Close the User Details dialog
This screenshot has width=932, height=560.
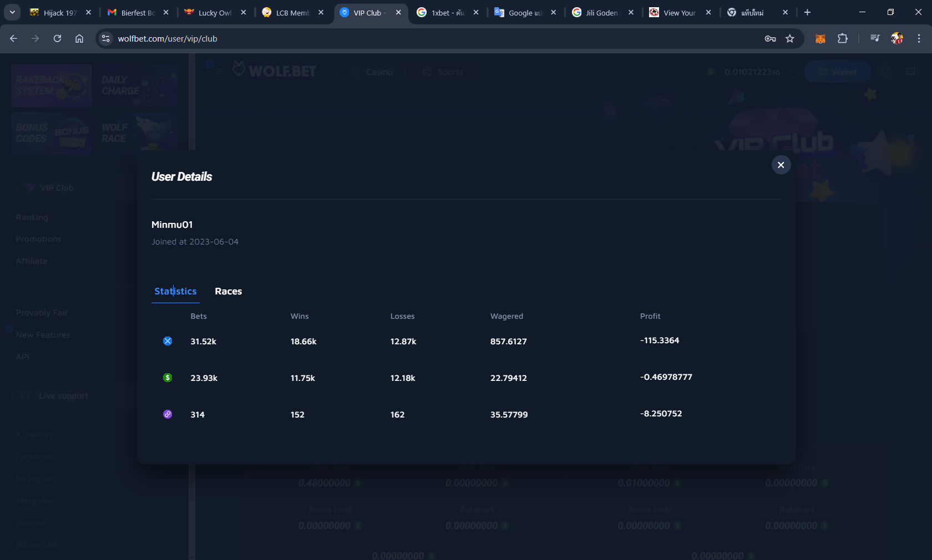click(781, 165)
